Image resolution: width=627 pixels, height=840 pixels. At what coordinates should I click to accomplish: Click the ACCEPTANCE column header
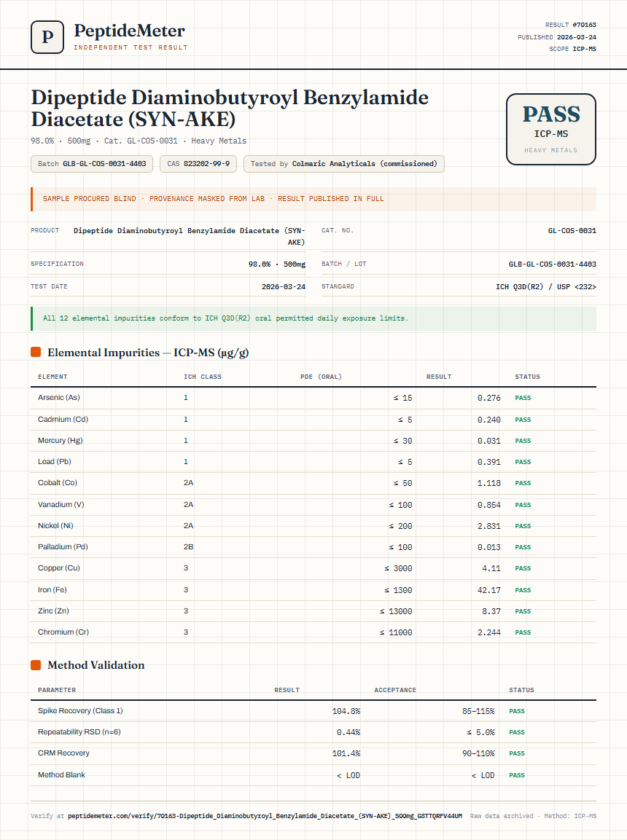(x=395, y=690)
